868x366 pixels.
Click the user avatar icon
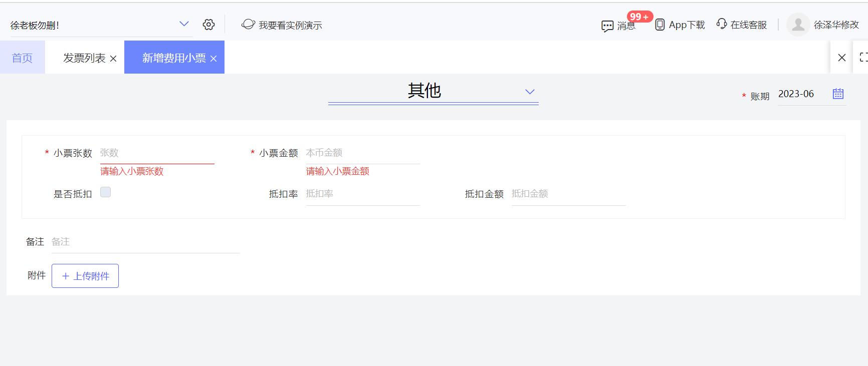798,25
